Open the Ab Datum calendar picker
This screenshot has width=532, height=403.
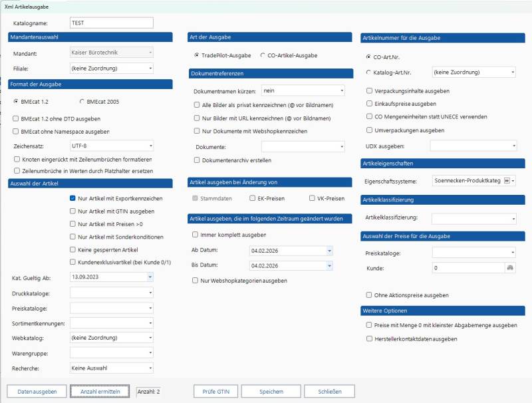(x=329, y=250)
